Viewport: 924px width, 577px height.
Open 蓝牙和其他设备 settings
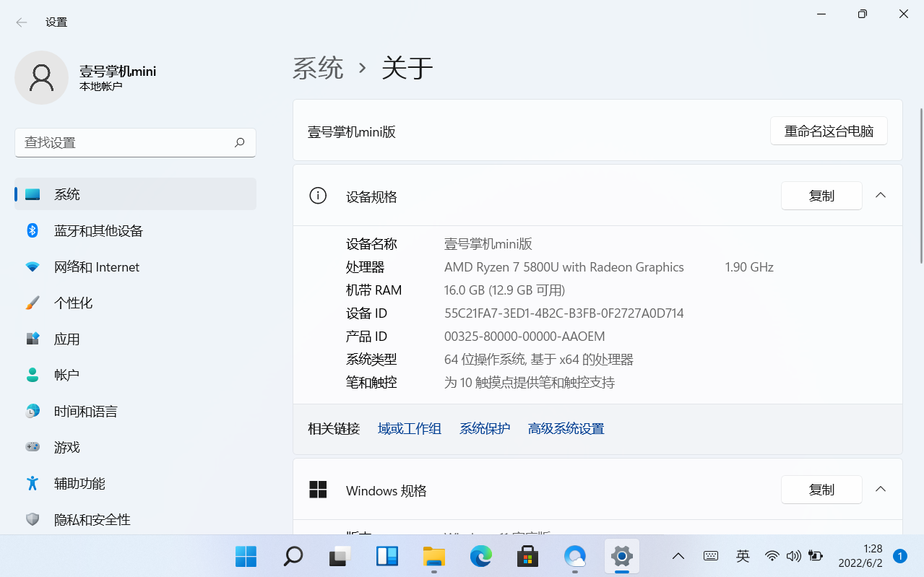click(x=135, y=230)
